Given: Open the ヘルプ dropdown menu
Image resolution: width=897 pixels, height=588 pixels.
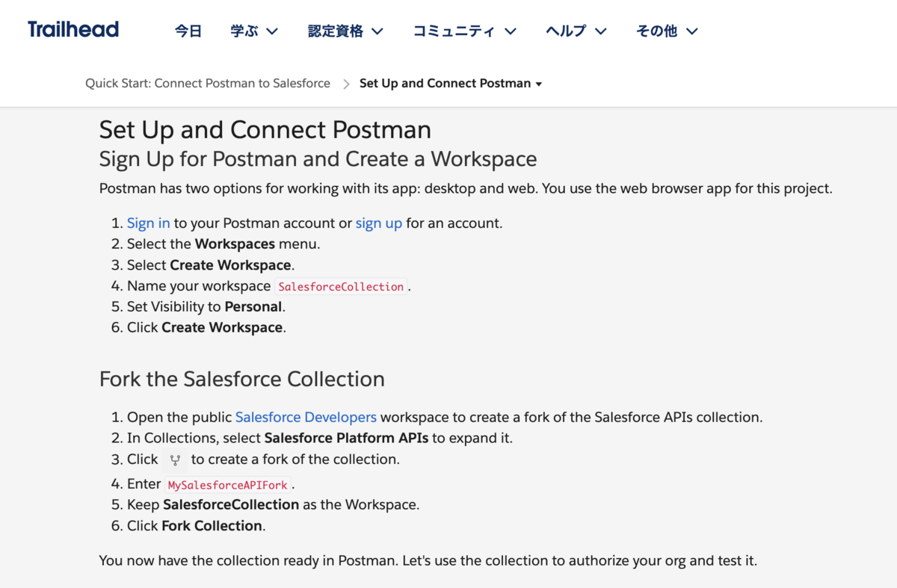Looking at the screenshot, I should click(x=576, y=31).
